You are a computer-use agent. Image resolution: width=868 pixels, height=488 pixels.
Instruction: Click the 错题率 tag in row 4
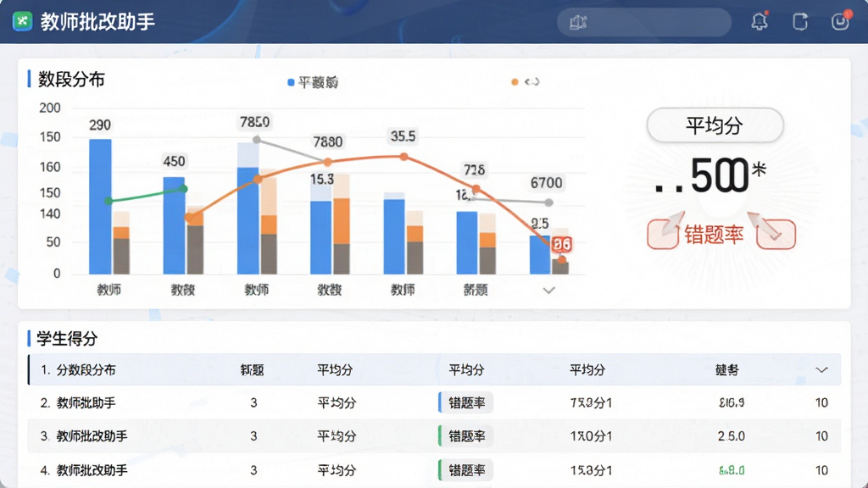point(466,470)
